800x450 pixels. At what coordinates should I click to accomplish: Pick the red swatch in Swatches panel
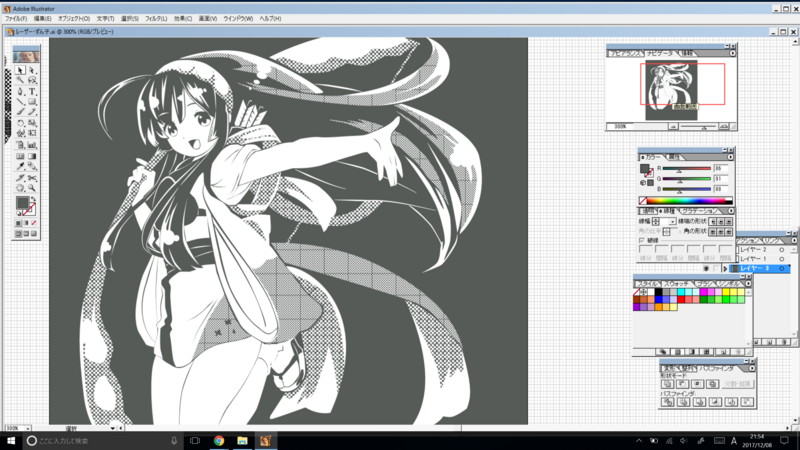(x=682, y=299)
